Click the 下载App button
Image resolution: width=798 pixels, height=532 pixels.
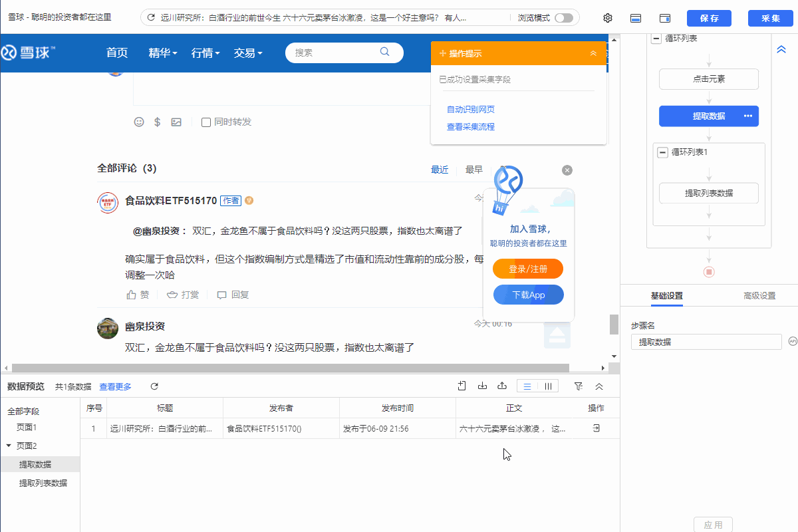[x=528, y=295]
